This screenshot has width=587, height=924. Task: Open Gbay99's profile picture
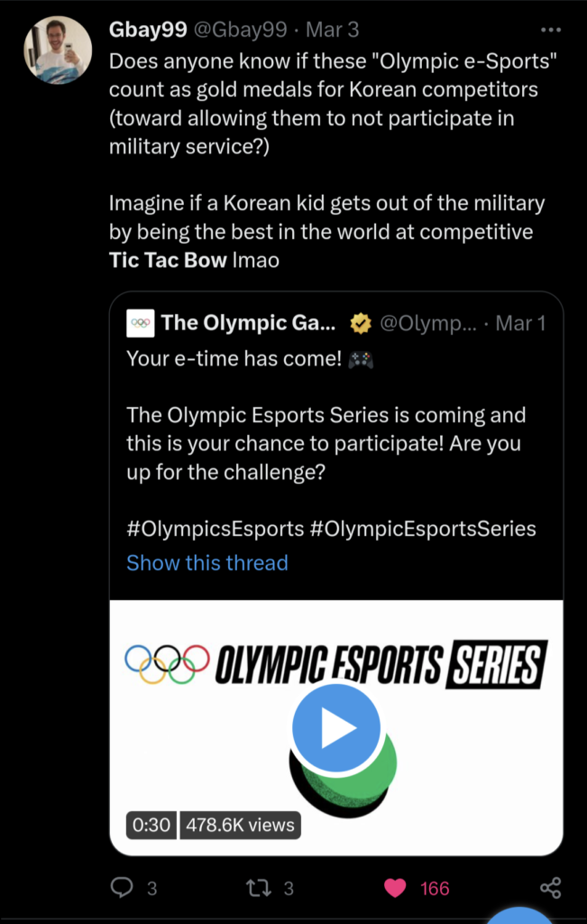tap(58, 51)
